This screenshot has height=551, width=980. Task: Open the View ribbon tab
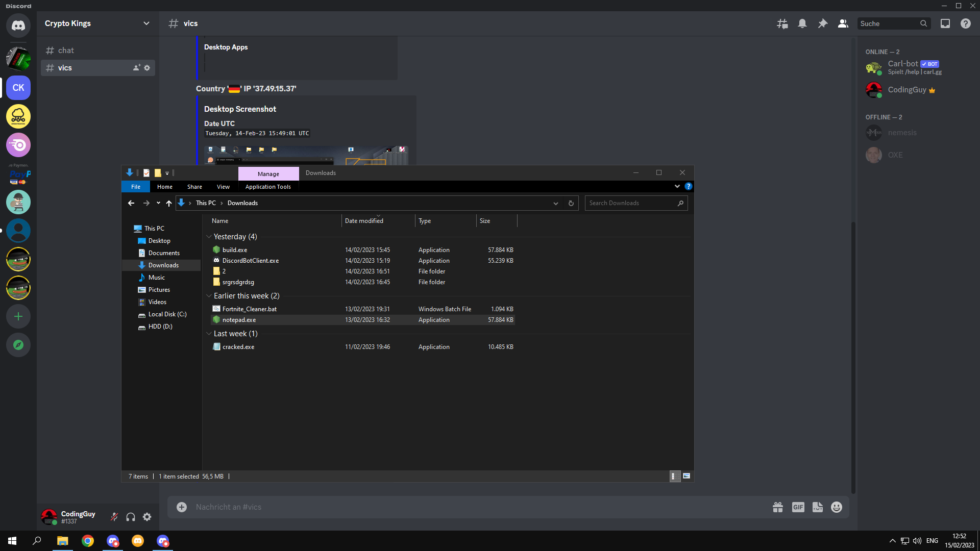[223, 187]
